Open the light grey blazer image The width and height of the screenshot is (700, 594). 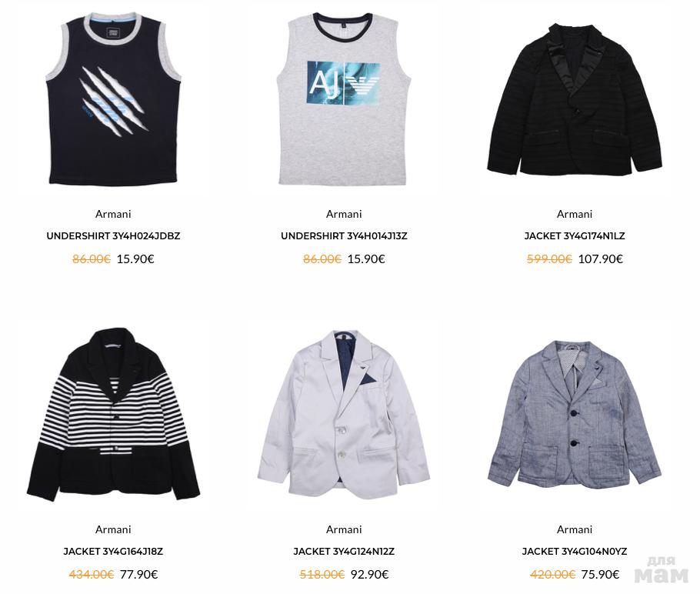(x=343, y=415)
